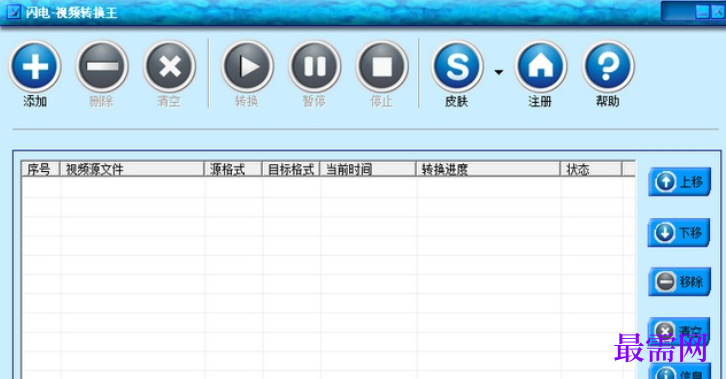Viewport: 726px width, 379px height.
Task: Click the 信息 info button at bottom right
Action: coord(679,371)
